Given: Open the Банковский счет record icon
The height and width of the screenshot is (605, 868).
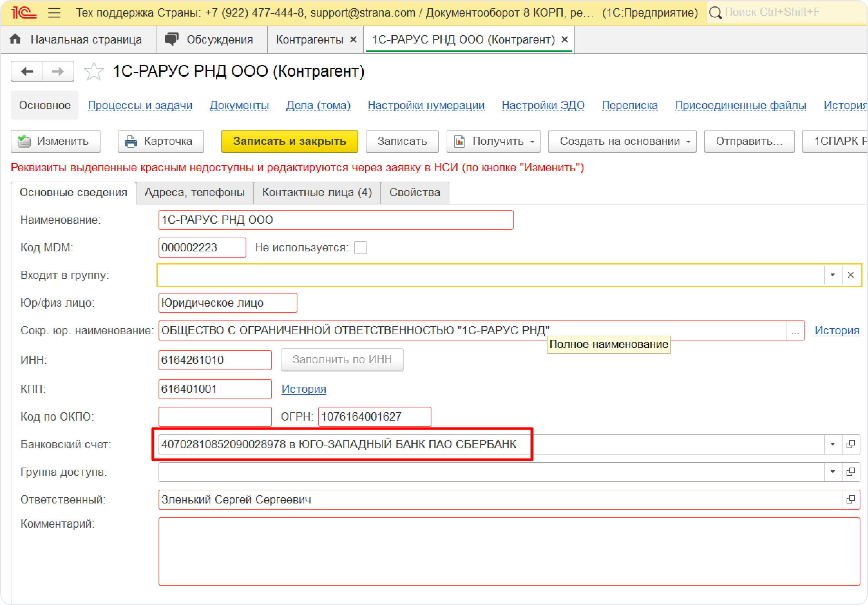Looking at the screenshot, I should [x=851, y=444].
